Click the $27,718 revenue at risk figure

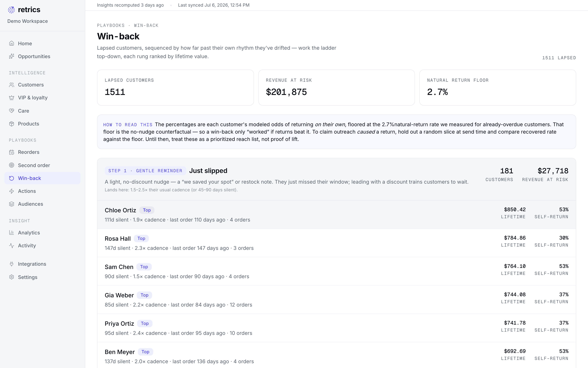tap(553, 171)
